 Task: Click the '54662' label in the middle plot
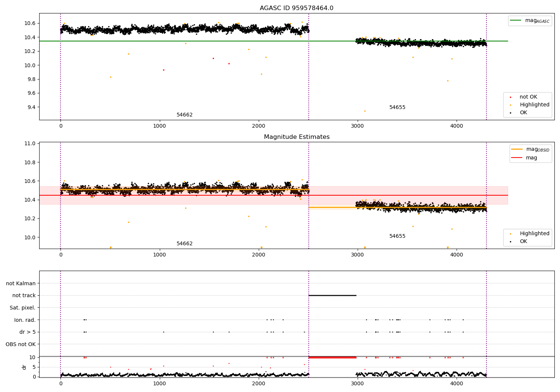click(x=184, y=244)
